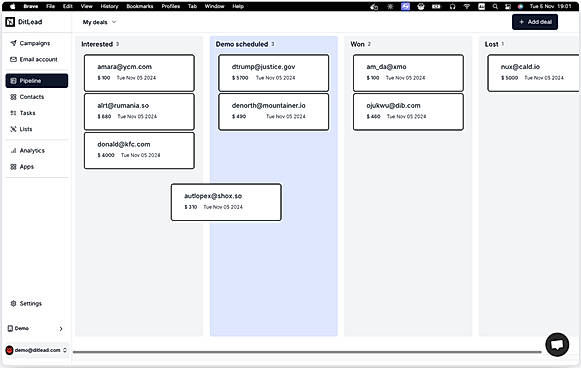Click the Wi-Fi icon in menu bar

(467, 6)
